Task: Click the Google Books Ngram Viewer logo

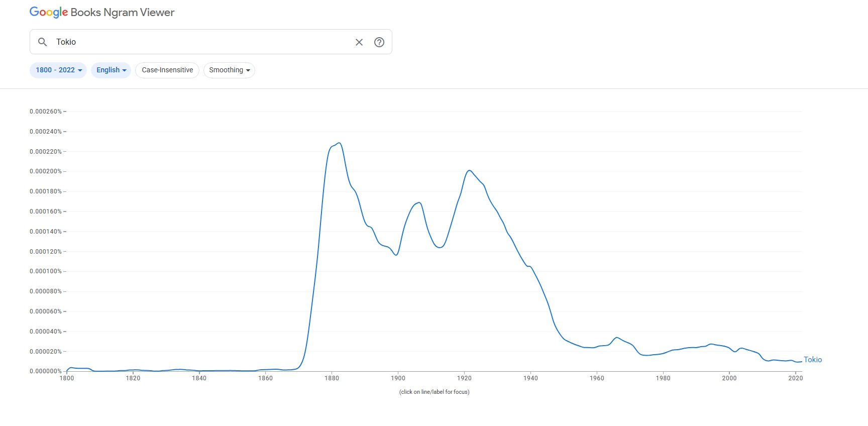Action: coord(102,13)
